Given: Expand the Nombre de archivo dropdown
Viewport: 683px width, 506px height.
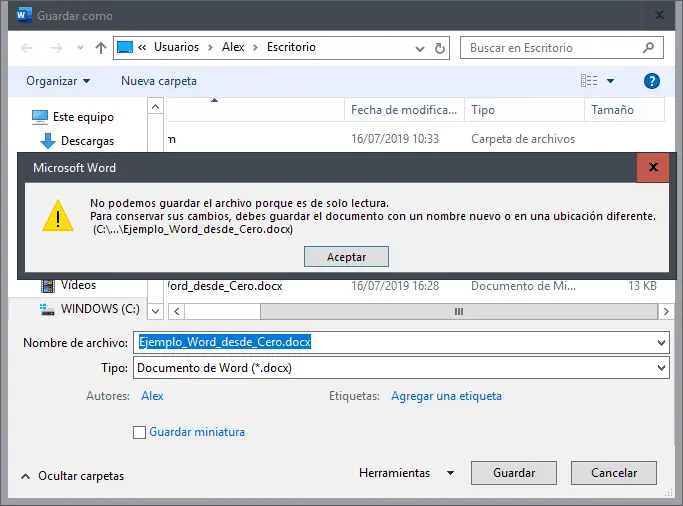Looking at the screenshot, I should click(x=661, y=343).
